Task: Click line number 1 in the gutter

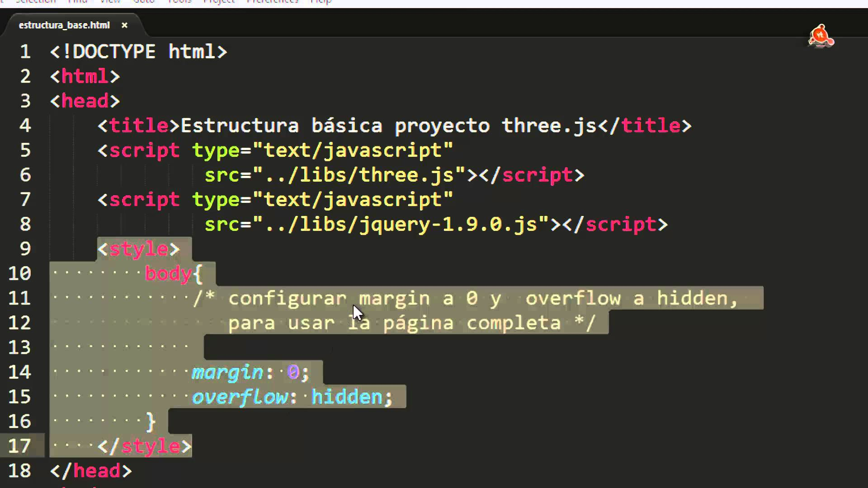Action: [x=25, y=52]
